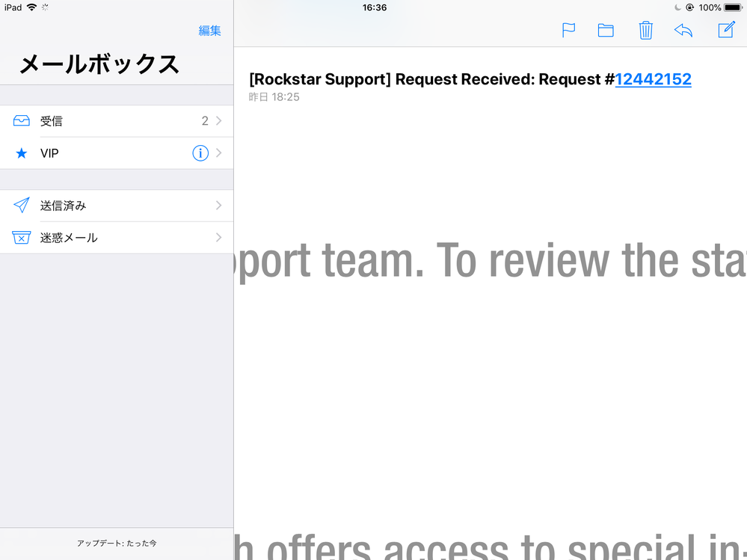The image size is (747, 560).
Task: Tap the VIP info icon
Action: [x=200, y=153]
